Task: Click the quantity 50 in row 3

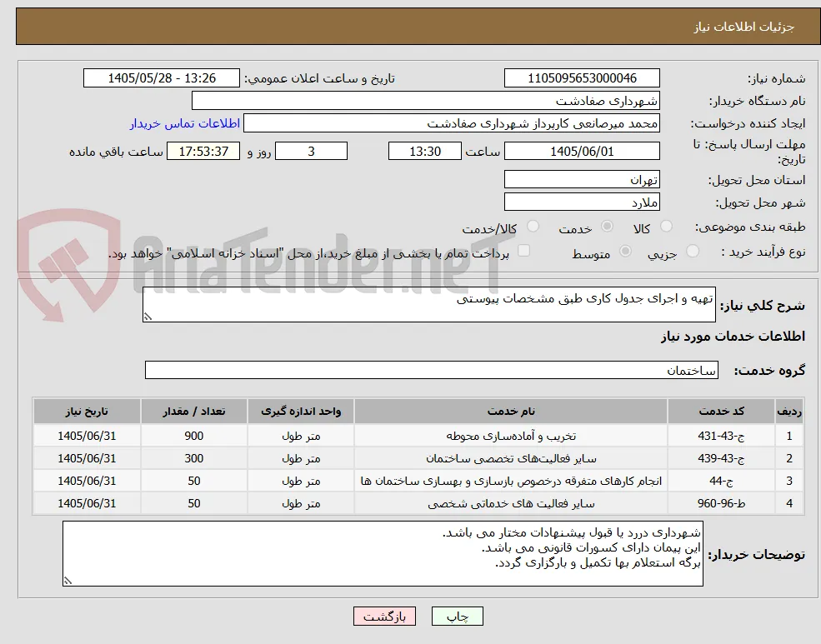Action: click(x=193, y=481)
